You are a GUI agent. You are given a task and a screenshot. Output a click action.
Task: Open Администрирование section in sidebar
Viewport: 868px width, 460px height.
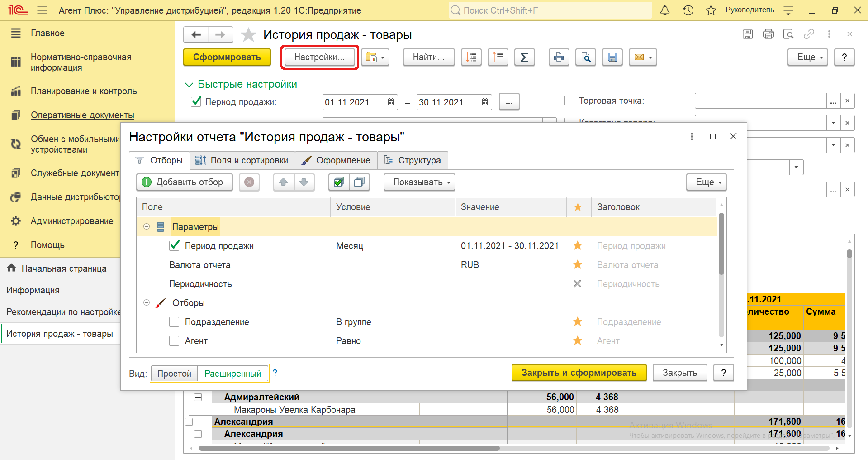(x=72, y=221)
